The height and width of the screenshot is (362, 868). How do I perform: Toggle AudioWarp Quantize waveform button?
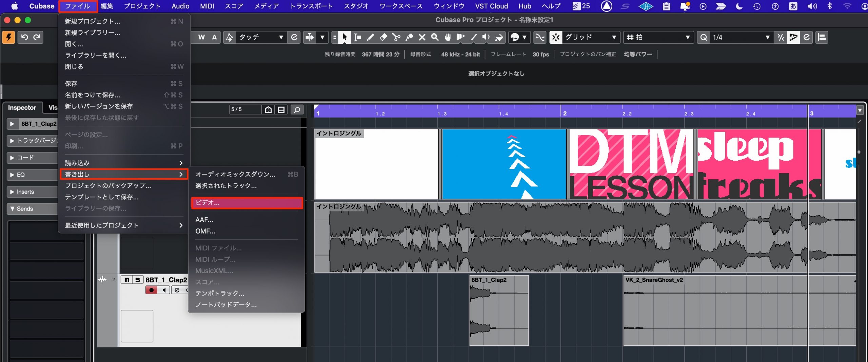pyautogui.click(x=793, y=37)
